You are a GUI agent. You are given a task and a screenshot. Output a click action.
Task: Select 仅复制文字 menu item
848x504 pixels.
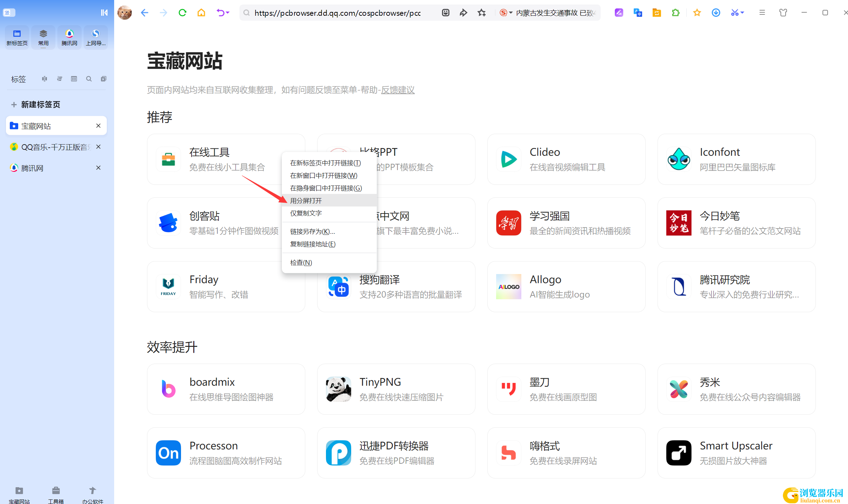(329, 213)
